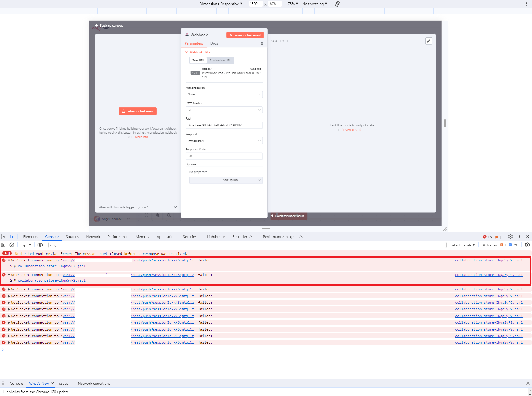Click the zoom in magnifier on canvas
The width and height of the screenshot is (532, 396).
(158, 215)
